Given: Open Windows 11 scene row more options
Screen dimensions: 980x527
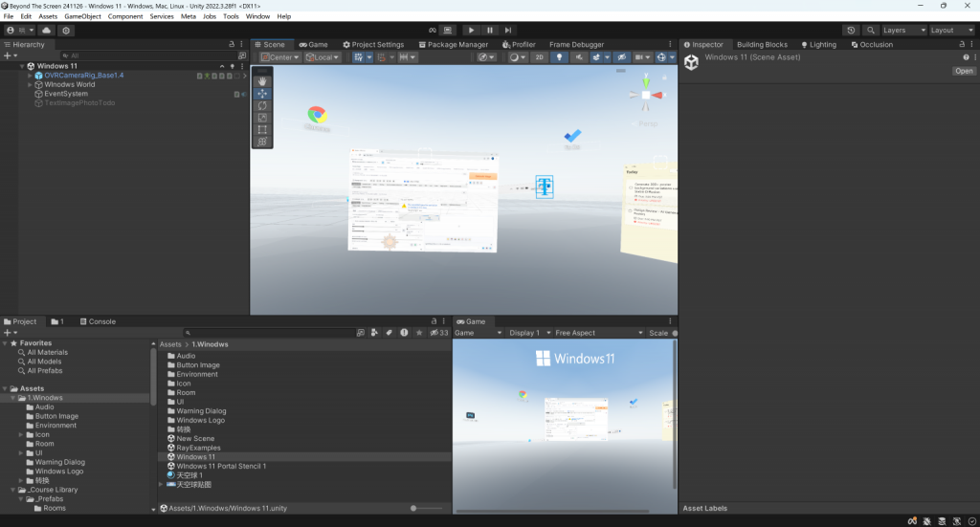Looking at the screenshot, I should click(242, 66).
